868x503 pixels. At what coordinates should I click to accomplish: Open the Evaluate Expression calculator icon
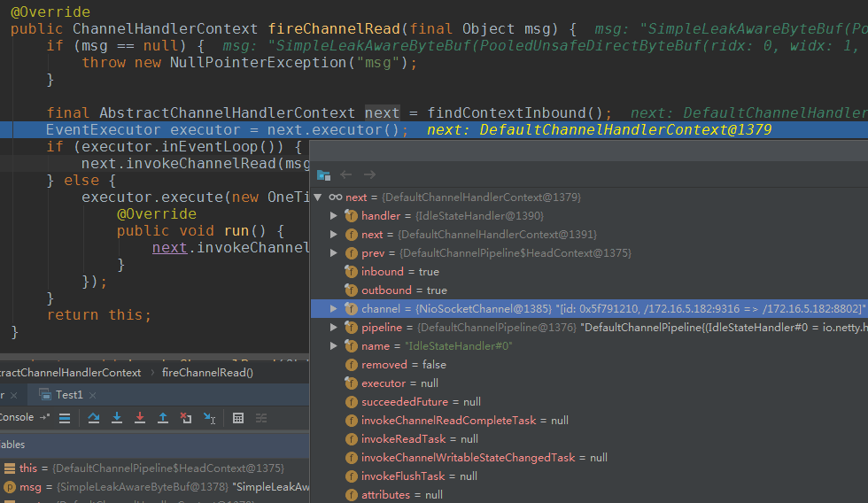click(x=238, y=418)
